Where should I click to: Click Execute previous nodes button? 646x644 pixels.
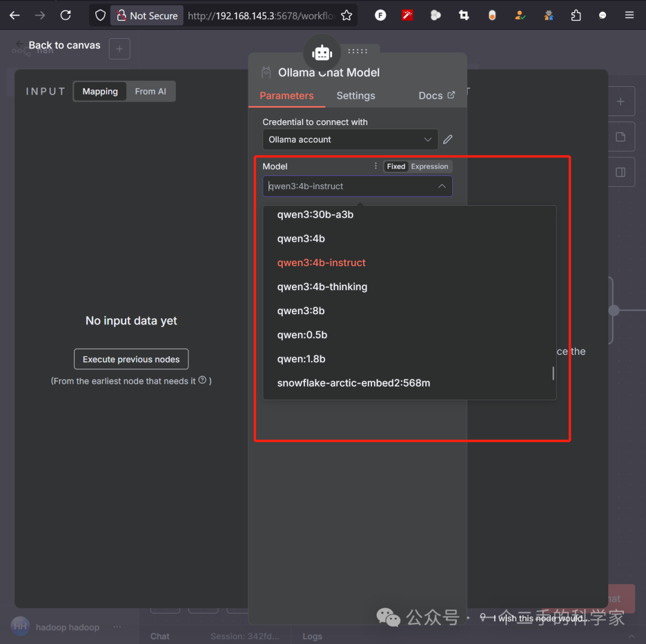(x=131, y=359)
